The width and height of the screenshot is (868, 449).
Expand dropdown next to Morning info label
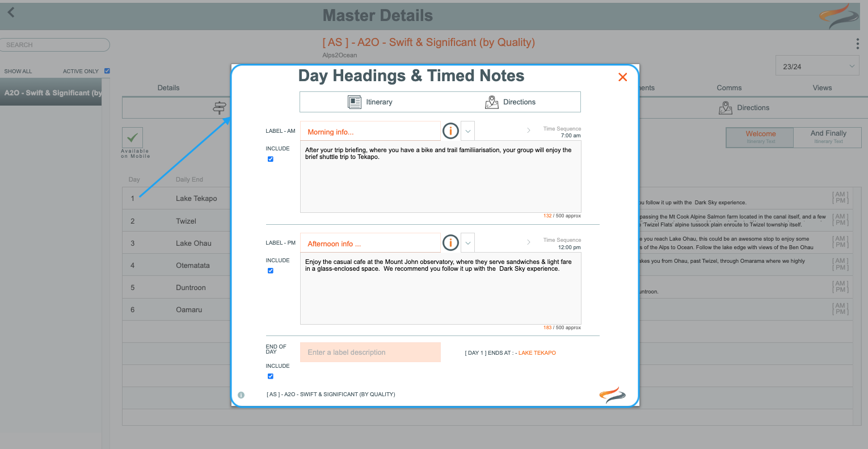pos(467,131)
